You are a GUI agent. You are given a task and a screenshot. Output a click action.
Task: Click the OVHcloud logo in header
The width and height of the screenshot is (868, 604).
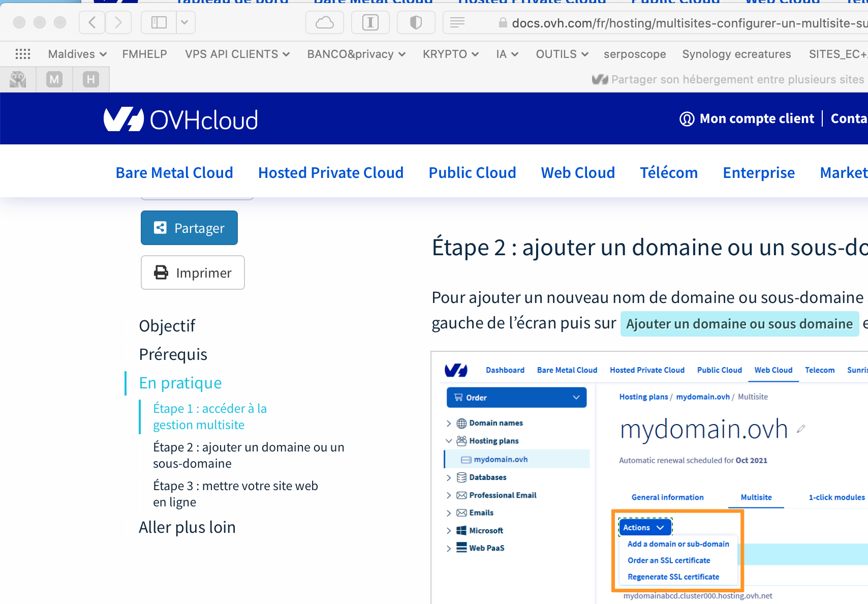181,119
